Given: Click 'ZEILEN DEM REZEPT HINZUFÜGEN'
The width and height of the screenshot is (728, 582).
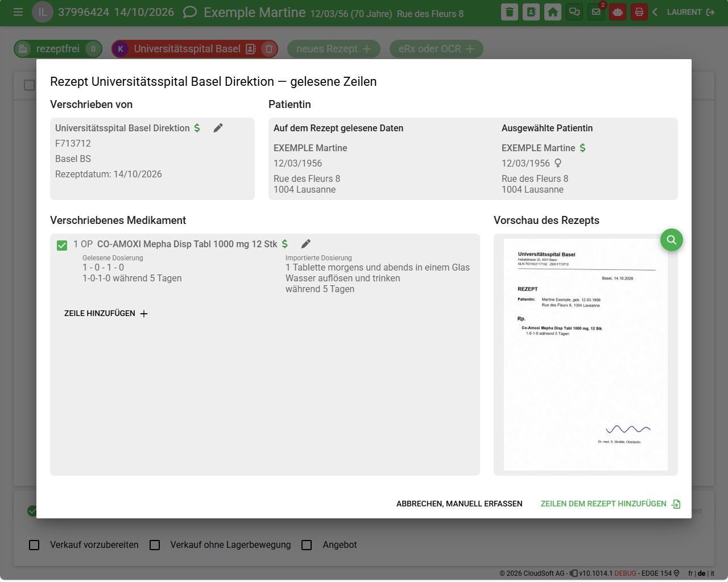Looking at the screenshot, I should (610, 504).
